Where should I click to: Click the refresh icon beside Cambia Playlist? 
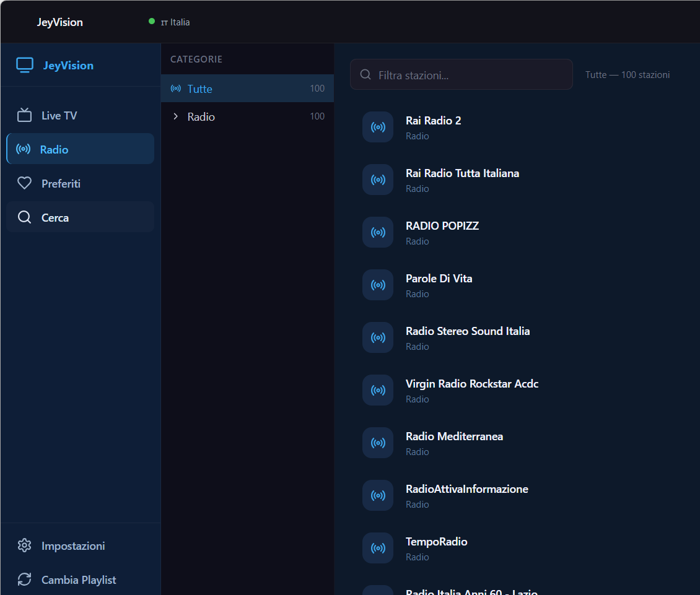pyautogui.click(x=24, y=580)
